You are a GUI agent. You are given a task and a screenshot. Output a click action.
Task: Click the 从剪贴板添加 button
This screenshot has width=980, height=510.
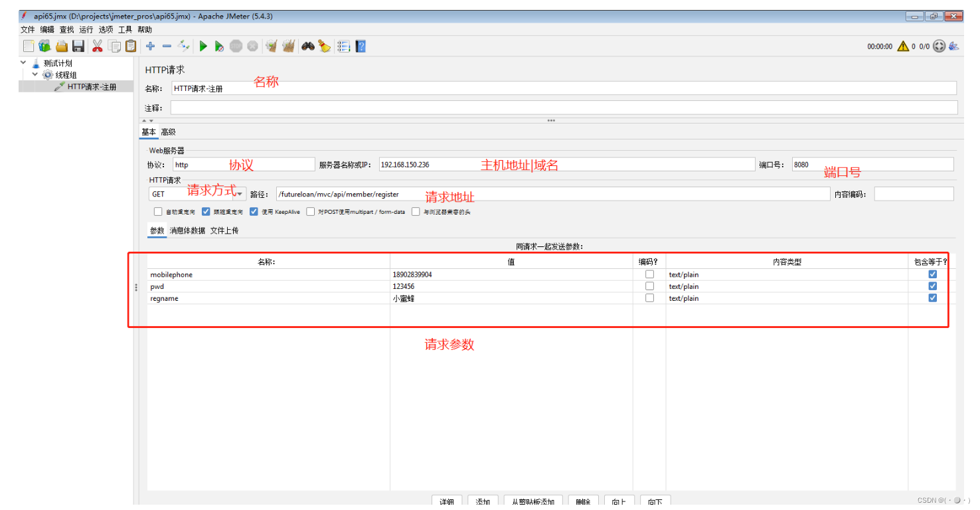pyautogui.click(x=533, y=502)
